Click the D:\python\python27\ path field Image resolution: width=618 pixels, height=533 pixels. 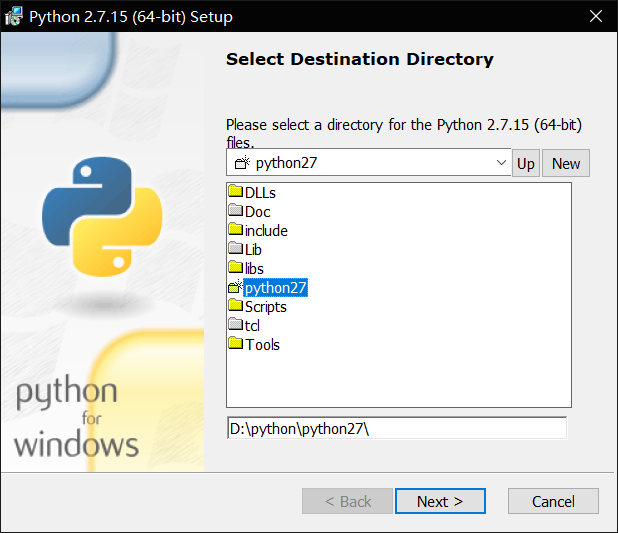[397, 428]
